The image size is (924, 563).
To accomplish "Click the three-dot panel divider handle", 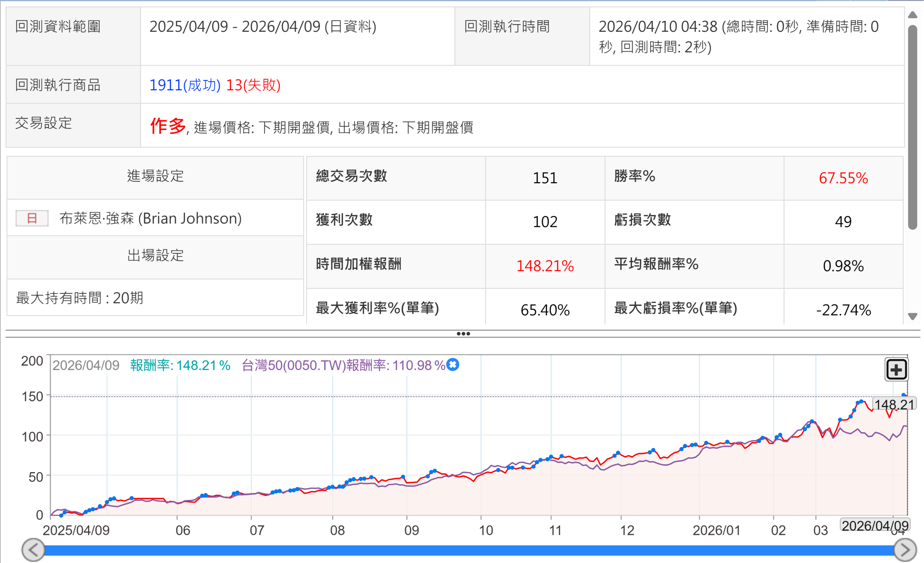I will click(x=463, y=334).
